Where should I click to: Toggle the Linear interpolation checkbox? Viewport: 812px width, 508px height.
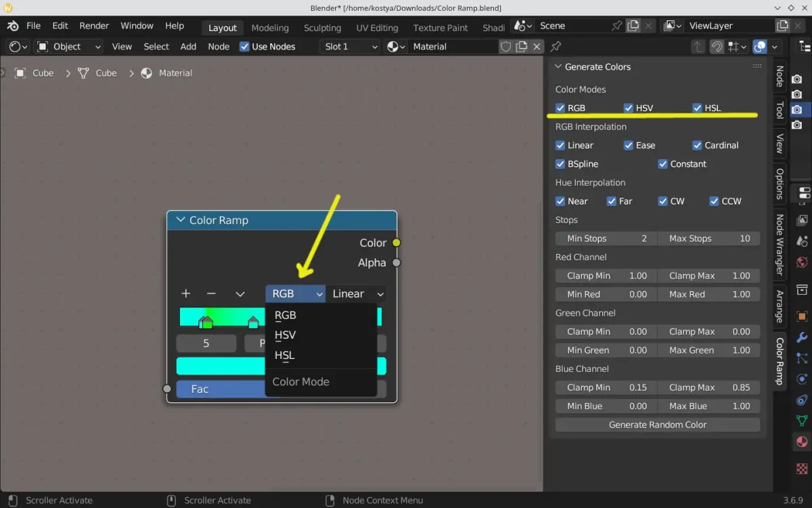[560, 145]
